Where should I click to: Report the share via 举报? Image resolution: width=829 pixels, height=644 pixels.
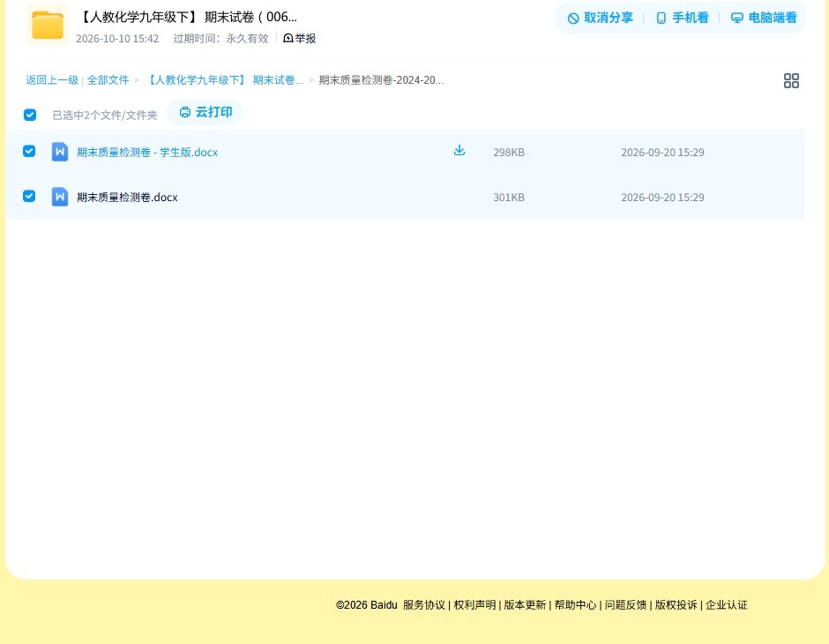(x=299, y=38)
